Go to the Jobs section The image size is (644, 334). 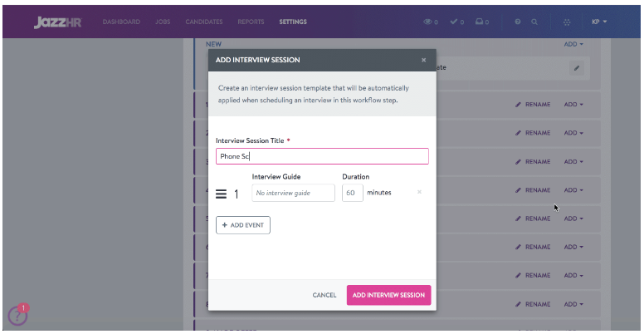pos(163,22)
